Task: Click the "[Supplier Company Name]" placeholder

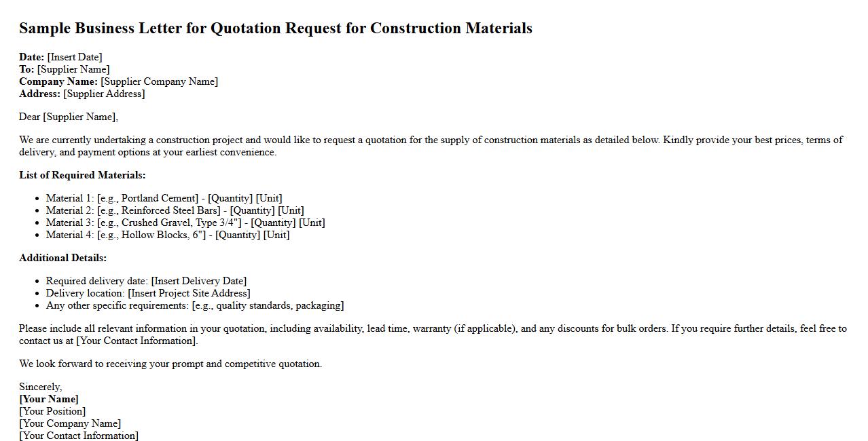Action: click(159, 81)
